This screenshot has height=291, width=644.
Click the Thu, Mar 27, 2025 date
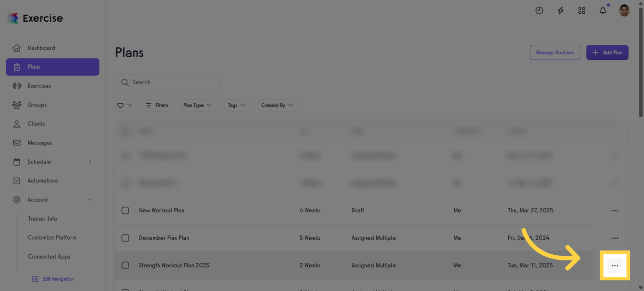[x=530, y=210]
